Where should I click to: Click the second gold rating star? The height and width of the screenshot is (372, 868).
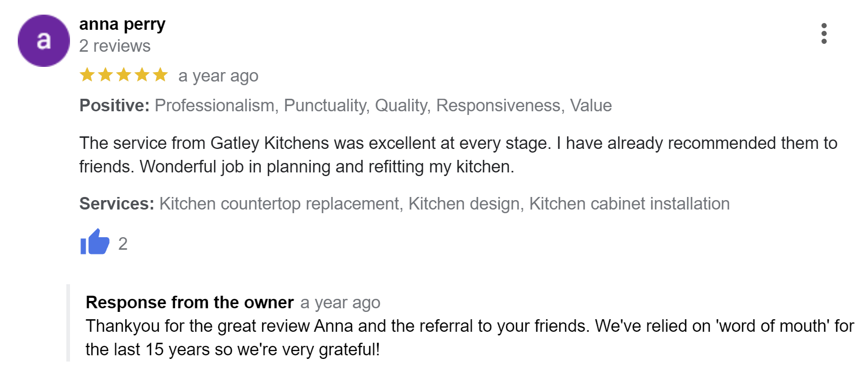click(x=105, y=75)
